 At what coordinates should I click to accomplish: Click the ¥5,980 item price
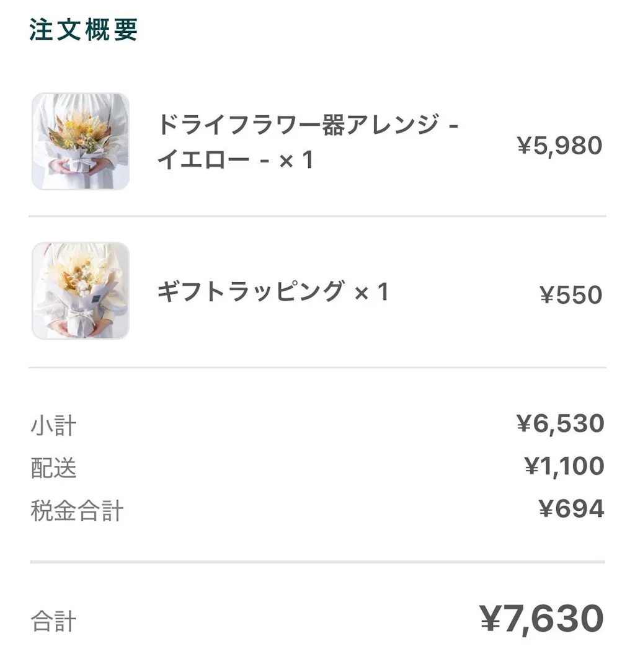click(559, 146)
